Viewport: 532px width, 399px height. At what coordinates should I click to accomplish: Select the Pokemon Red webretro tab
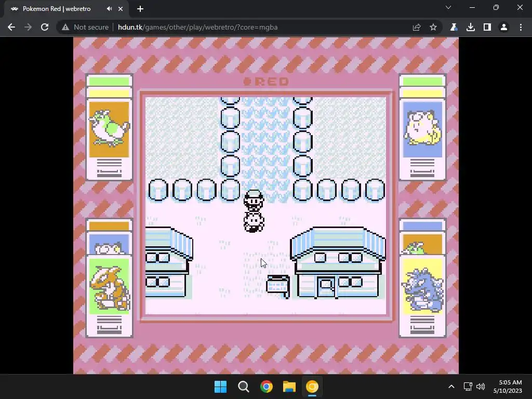coord(57,9)
